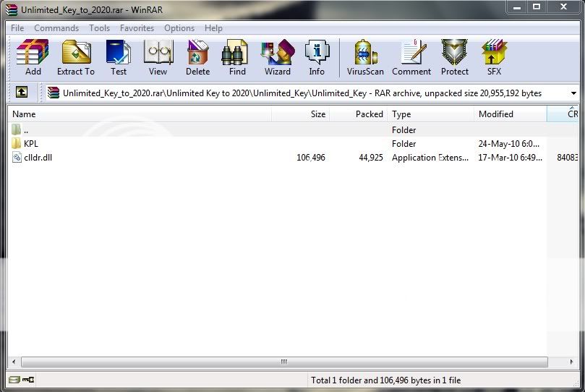The height and width of the screenshot is (392, 585).
Task: Open the Tools menu
Action: tap(99, 28)
